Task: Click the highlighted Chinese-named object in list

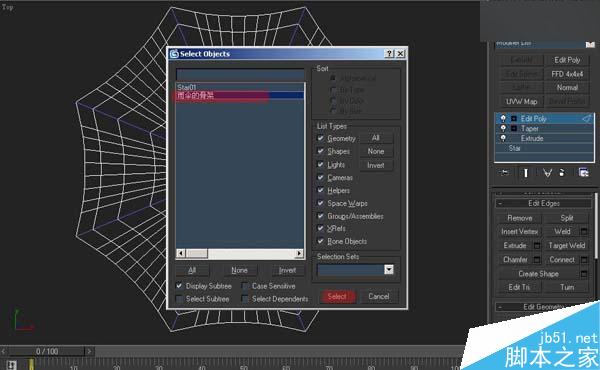Action: [x=240, y=95]
